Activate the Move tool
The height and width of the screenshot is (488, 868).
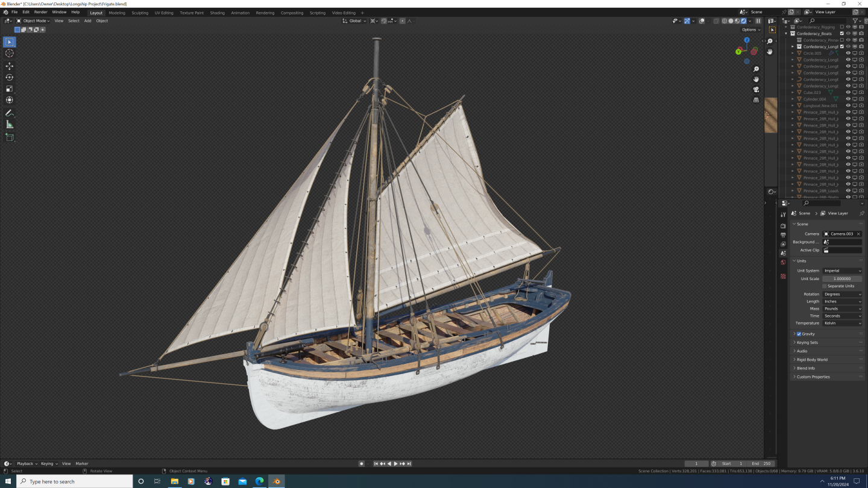click(10, 66)
